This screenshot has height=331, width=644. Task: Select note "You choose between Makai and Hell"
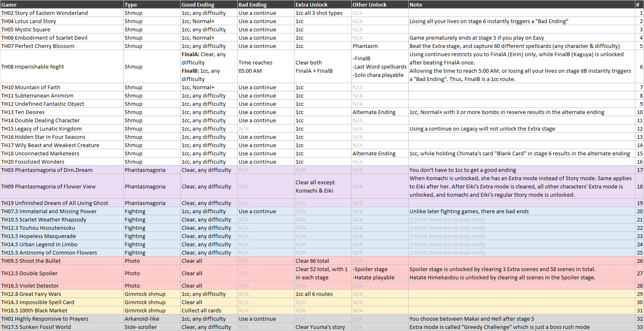tap(521, 319)
